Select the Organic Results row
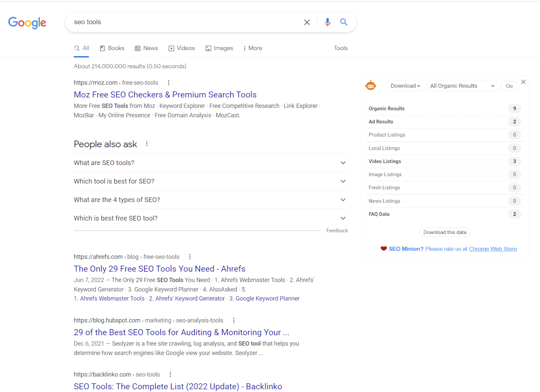The height and width of the screenshot is (392, 540). pyautogui.click(x=445, y=109)
